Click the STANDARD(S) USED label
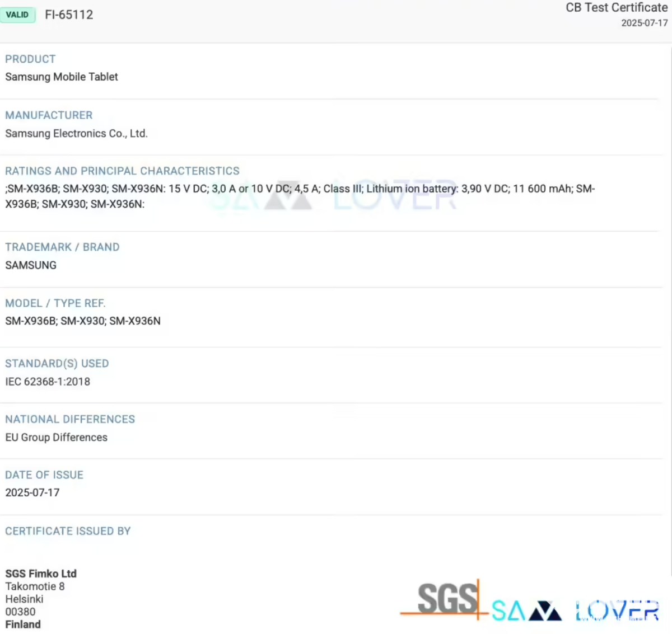 (57, 363)
